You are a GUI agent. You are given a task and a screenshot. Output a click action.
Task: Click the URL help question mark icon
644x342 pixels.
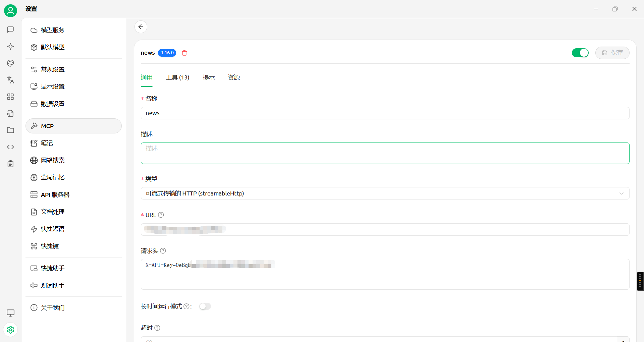pyautogui.click(x=161, y=215)
